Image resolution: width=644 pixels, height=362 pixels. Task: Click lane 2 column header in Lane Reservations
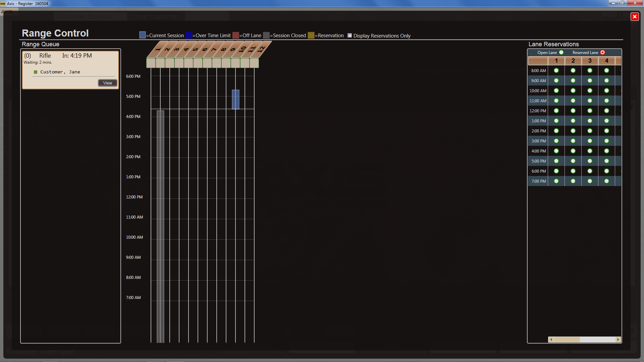[x=573, y=61]
